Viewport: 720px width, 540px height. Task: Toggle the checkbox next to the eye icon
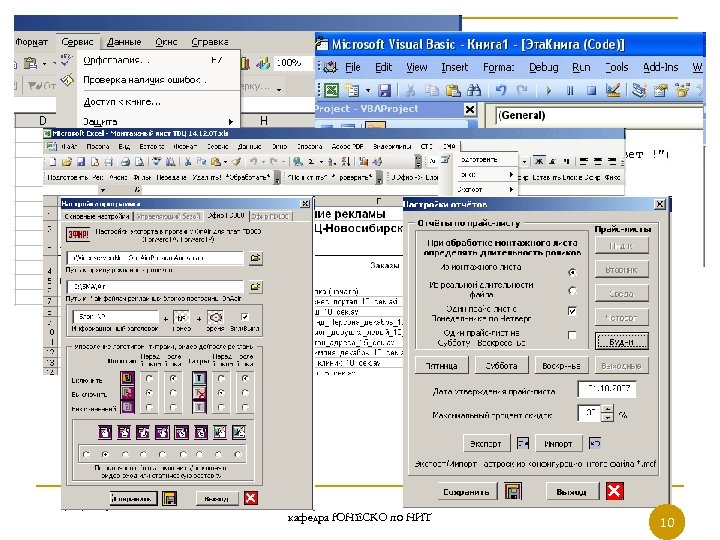(x=245, y=317)
